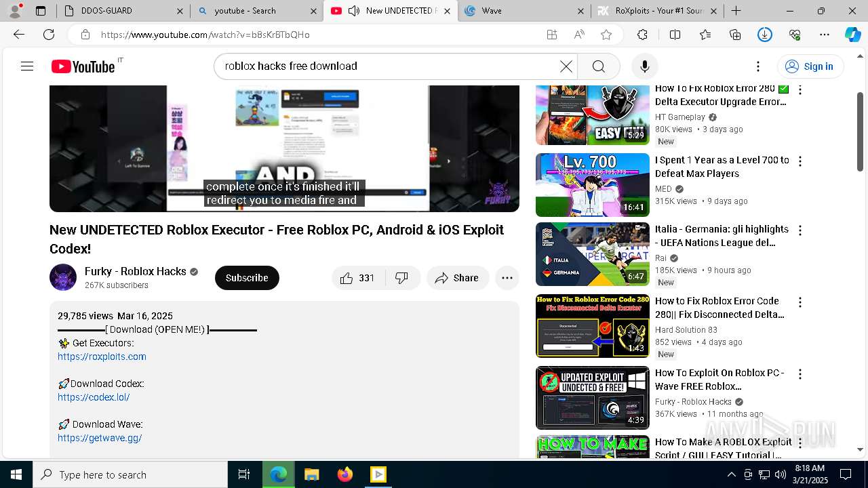Open the YouTube hamburger guide menu
868x488 pixels.
[x=27, y=66]
